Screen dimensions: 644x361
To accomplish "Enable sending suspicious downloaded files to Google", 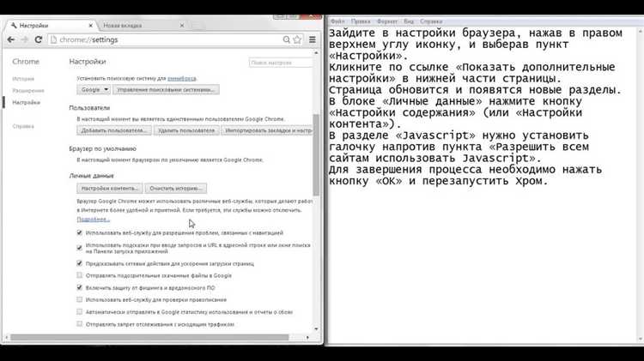I will 79,275.
